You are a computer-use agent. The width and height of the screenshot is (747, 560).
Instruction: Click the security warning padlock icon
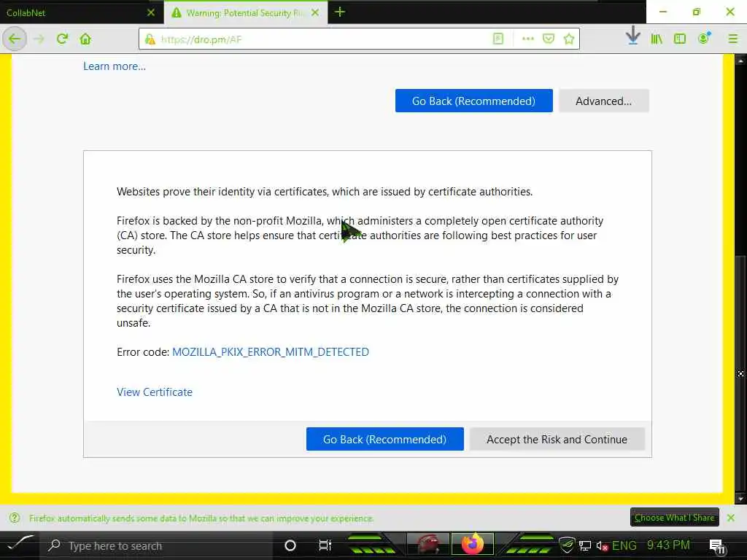(150, 39)
